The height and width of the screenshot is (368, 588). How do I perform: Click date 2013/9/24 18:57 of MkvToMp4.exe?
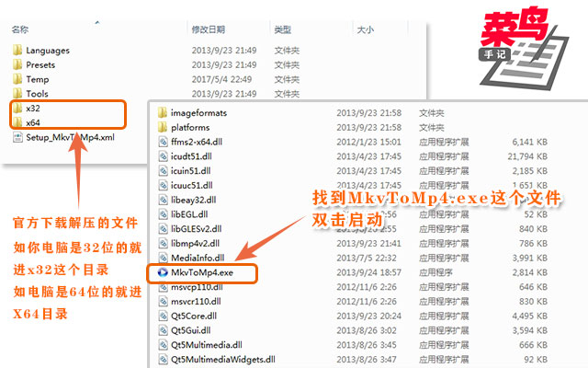pyautogui.click(x=369, y=272)
